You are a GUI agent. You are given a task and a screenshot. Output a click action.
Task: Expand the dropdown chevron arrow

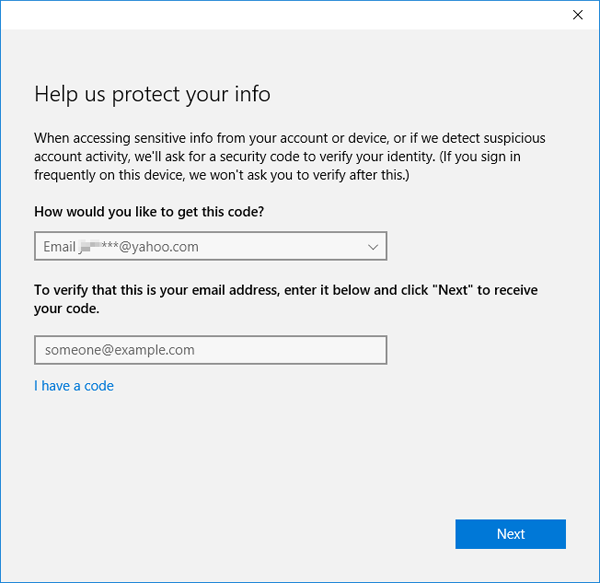click(x=373, y=246)
